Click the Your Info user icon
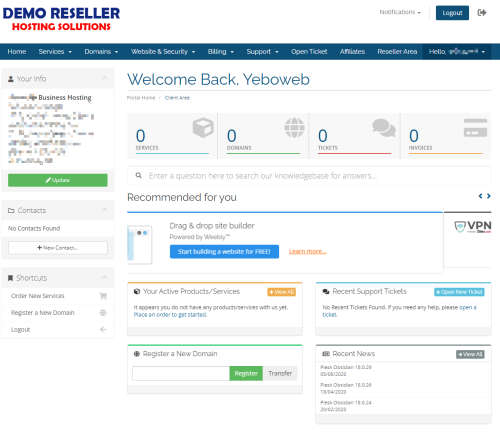This screenshot has width=500, height=440. pos(11,79)
